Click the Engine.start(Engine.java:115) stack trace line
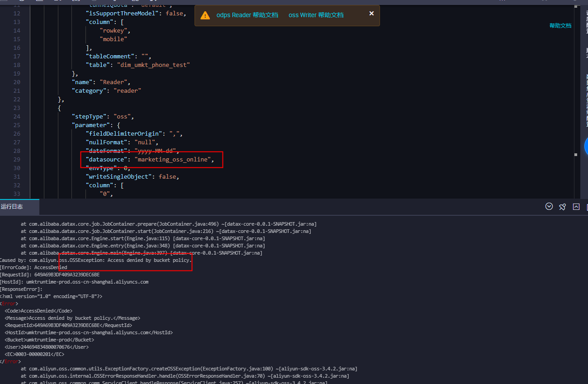This screenshot has width=588, height=384. click(143, 238)
